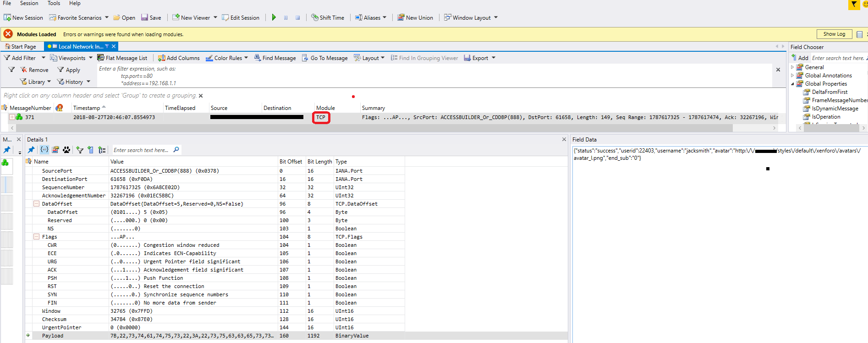868x343 pixels.
Task: Start the session with the green play button
Action: (x=274, y=17)
